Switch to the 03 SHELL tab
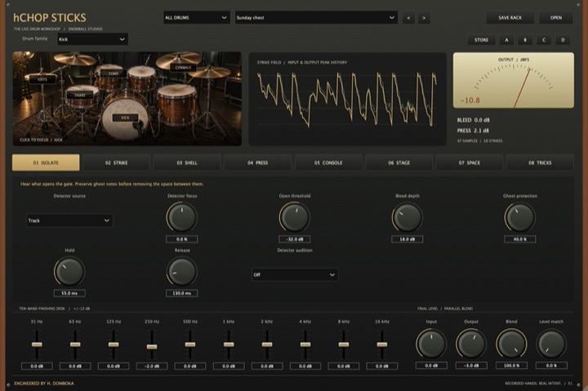 pos(187,162)
